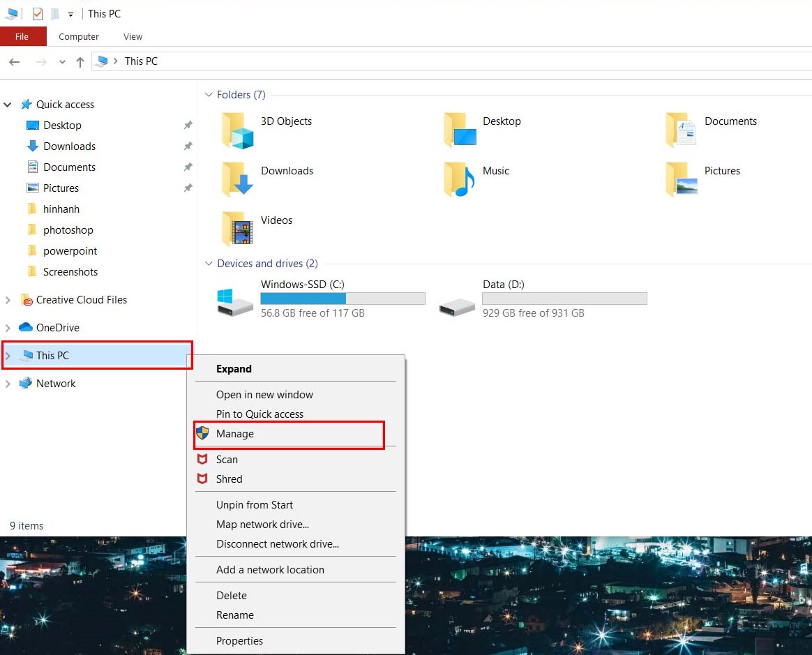Click the up-arrow navigation icon
Image resolution: width=812 pixels, height=655 pixels.
point(80,61)
